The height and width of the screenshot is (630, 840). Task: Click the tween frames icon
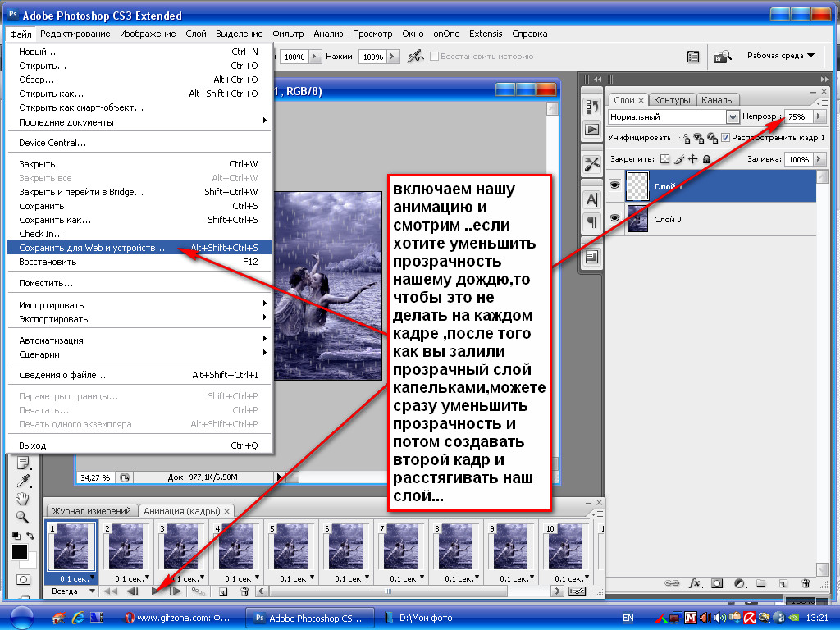point(199,591)
